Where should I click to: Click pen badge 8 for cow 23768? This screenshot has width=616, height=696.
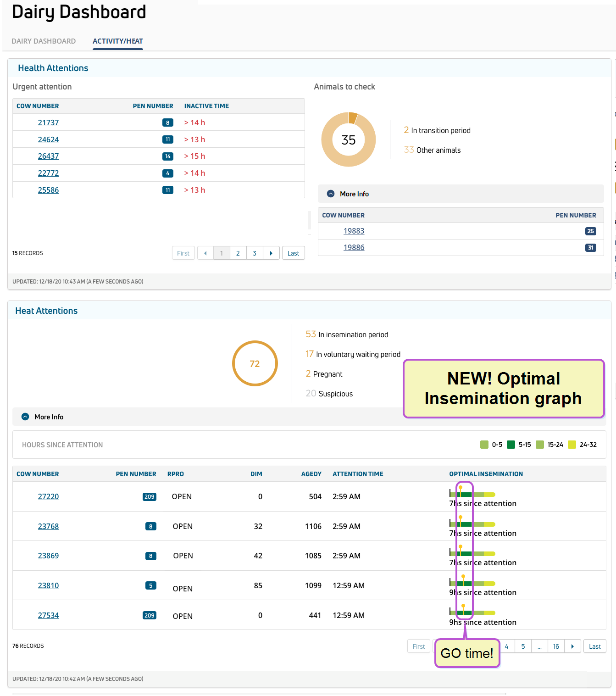[x=151, y=527]
